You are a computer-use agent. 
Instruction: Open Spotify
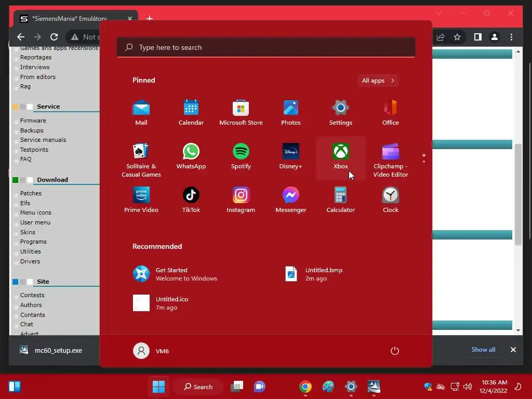[x=241, y=157]
